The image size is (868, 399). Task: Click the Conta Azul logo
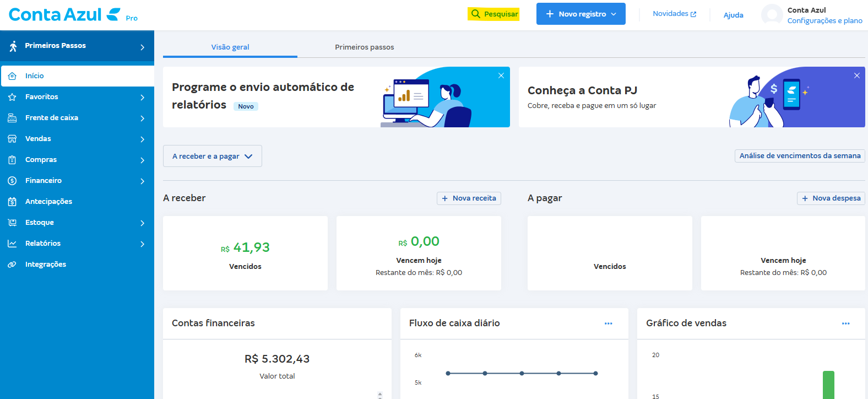click(x=65, y=14)
